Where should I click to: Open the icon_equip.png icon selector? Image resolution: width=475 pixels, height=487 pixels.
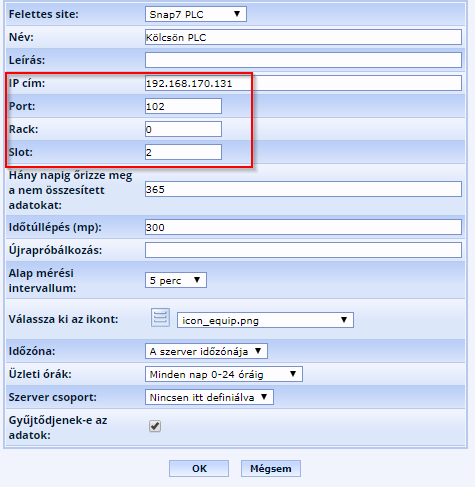(265, 320)
